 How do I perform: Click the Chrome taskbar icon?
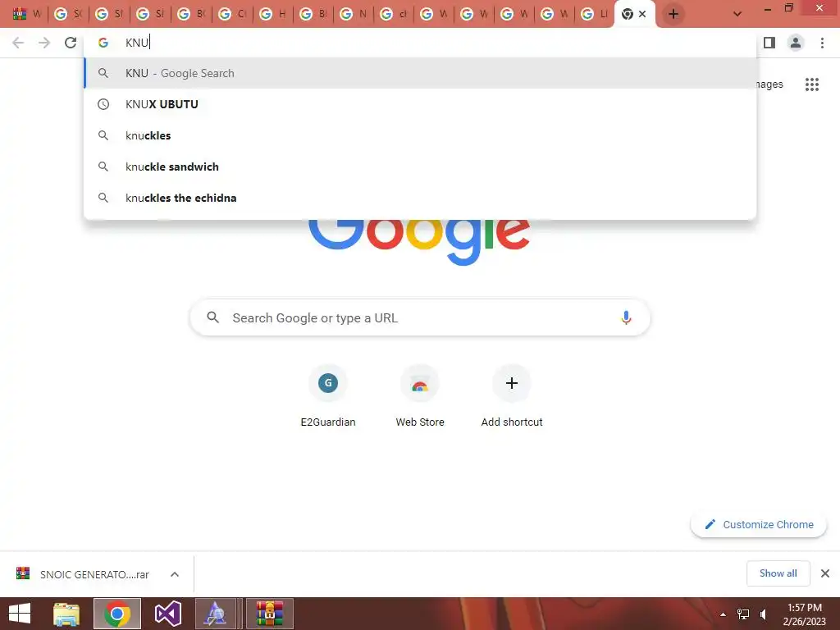117,614
